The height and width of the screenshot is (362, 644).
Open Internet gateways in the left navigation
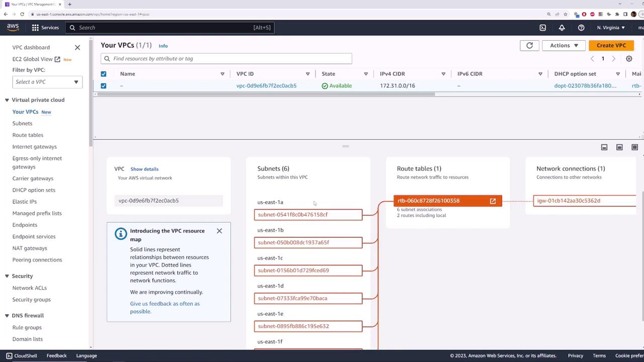35,147
